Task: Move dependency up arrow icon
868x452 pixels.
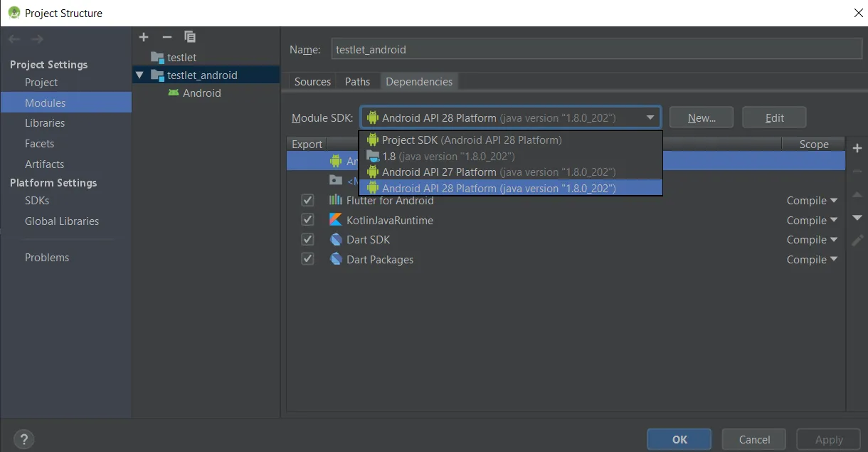Action: click(x=857, y=194)
